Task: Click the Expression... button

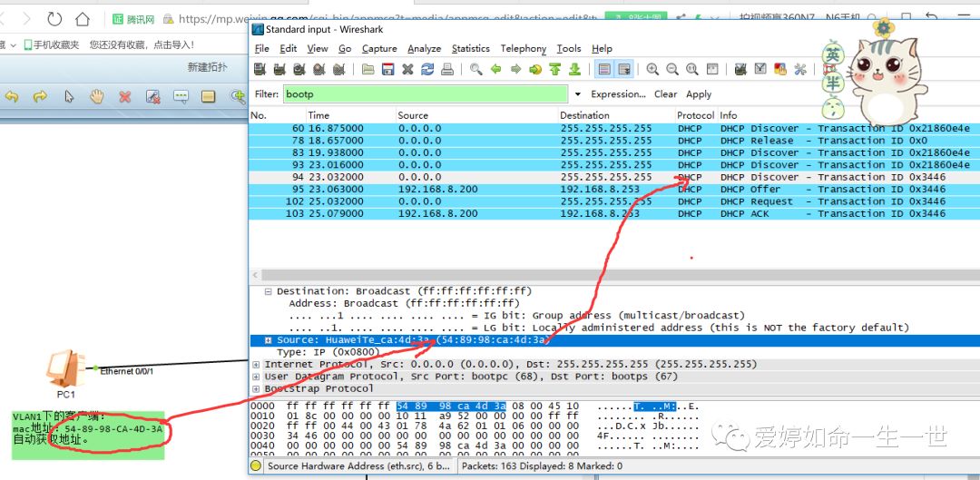Action: coord(618,94)
